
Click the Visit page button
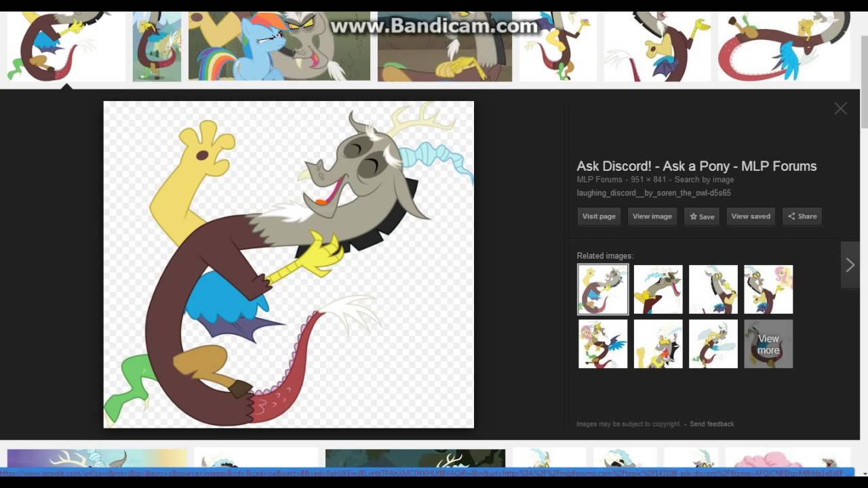[599, 216]
